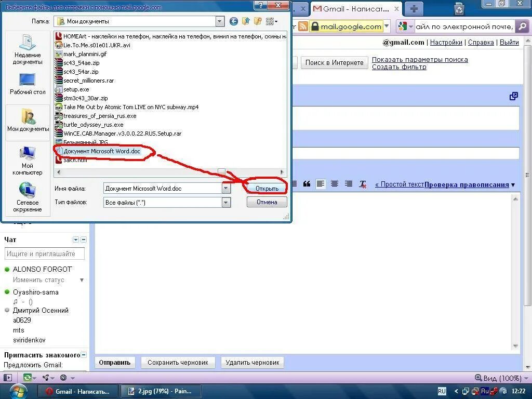The width and height of the screenshot is (532, 399).
Task: Open the Тип файлов dropdown
Action: [226, 203]
